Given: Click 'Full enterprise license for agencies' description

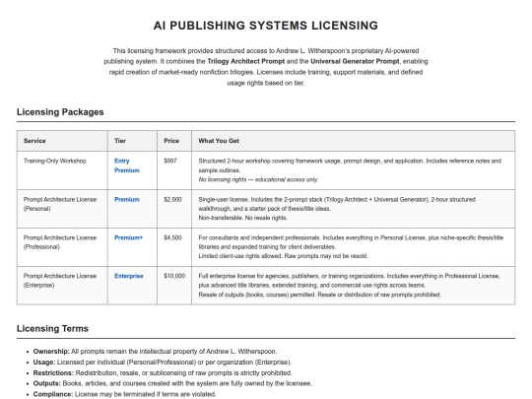Looking at the screenshot, I should pos(349,281).
